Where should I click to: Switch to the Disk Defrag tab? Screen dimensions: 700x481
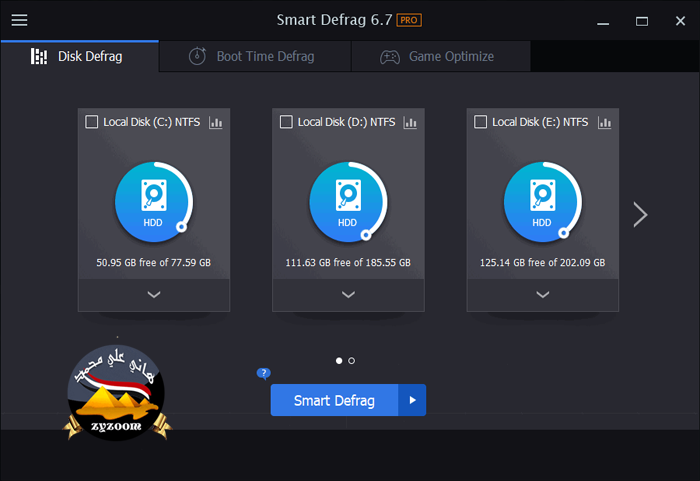(79, 56)
